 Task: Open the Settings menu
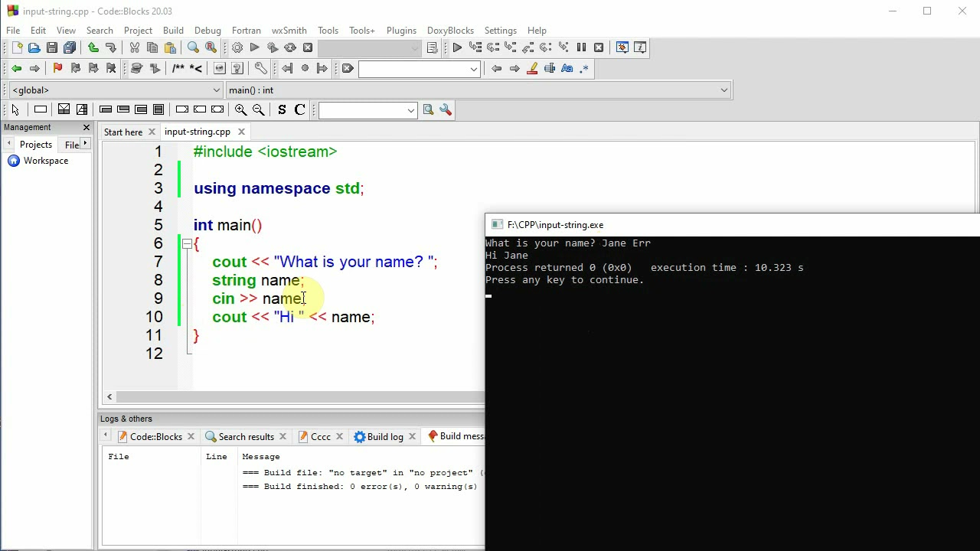click(x=501, y=31)
